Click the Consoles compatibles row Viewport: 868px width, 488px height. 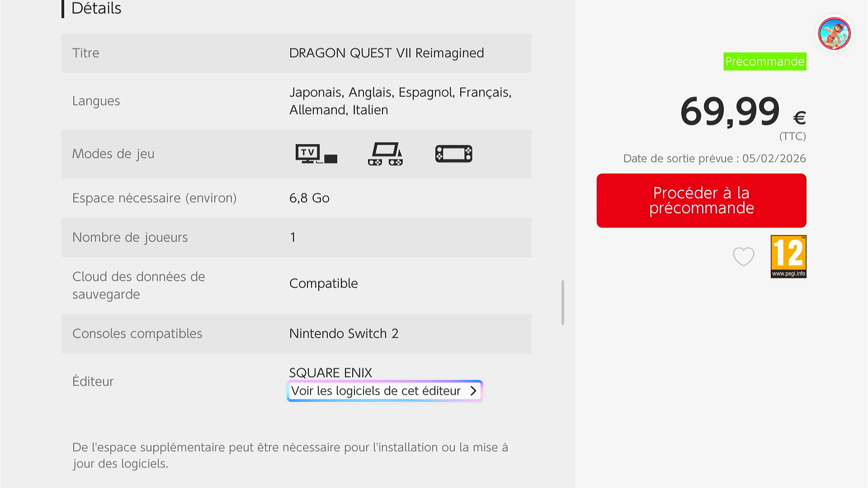point(296,333)
